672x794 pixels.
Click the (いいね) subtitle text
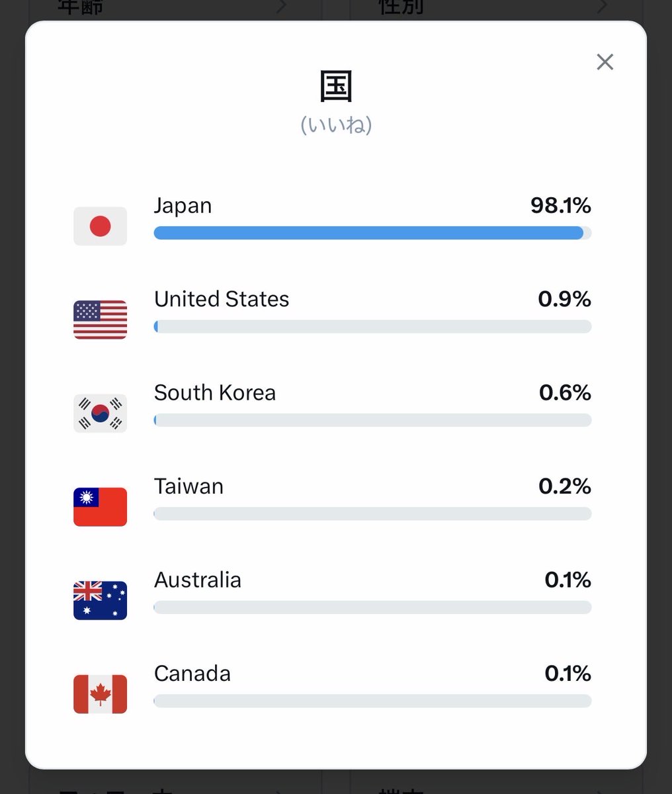tap(336, 124)
